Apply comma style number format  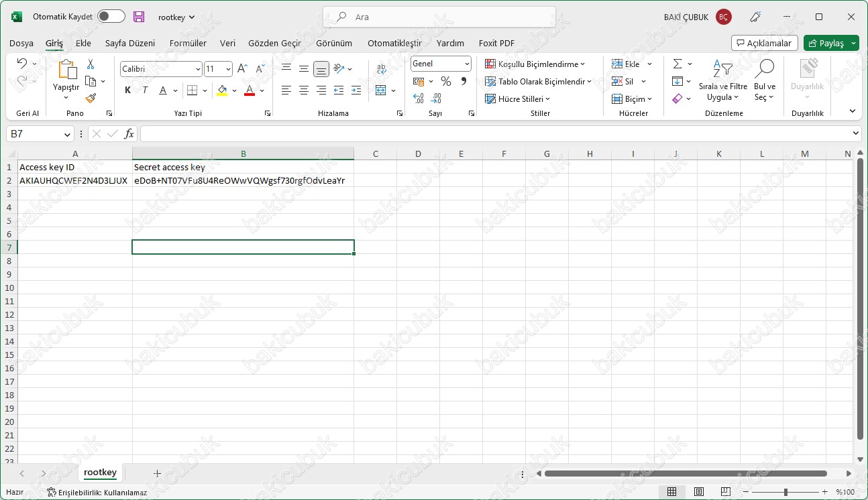pyautogui.click(x=464, y=81)
